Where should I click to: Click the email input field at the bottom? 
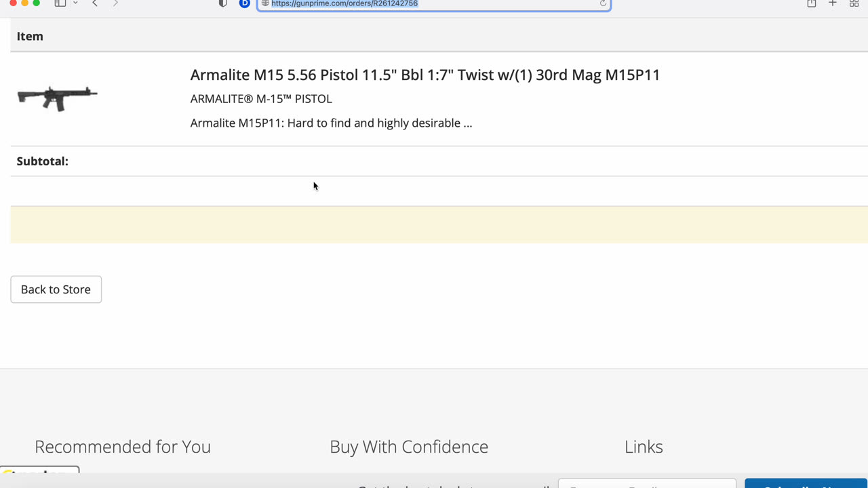(x=647, y=483)
